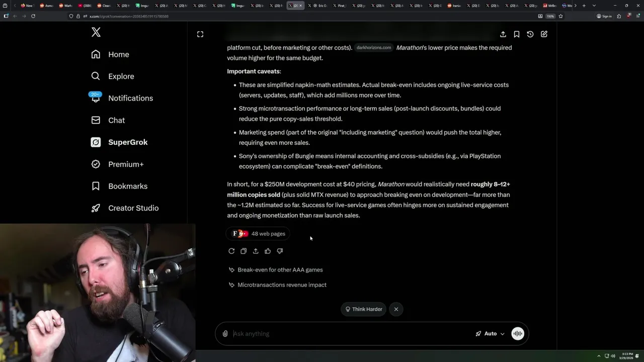Attach a file with the paperclip icon
644x362 pixels.
click(x=225, y=334)
